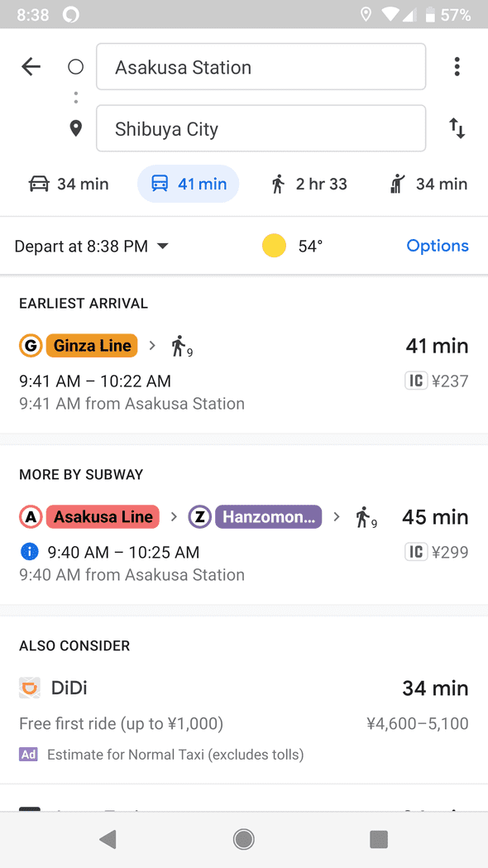This screenshot has height=868, width=488.
Task: Select the transit 41 min tab
Action: point(188,184)
